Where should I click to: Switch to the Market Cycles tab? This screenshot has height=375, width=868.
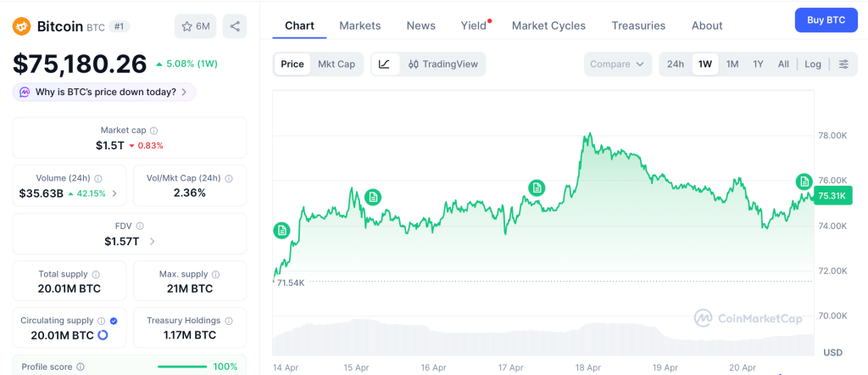click(x=548, y=25)
